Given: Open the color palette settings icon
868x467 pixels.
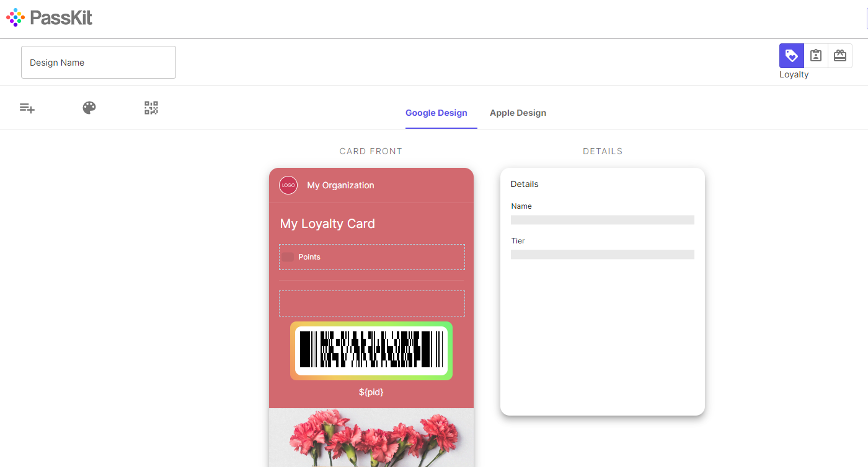Looking at the screenshot, I should point(89,108).
